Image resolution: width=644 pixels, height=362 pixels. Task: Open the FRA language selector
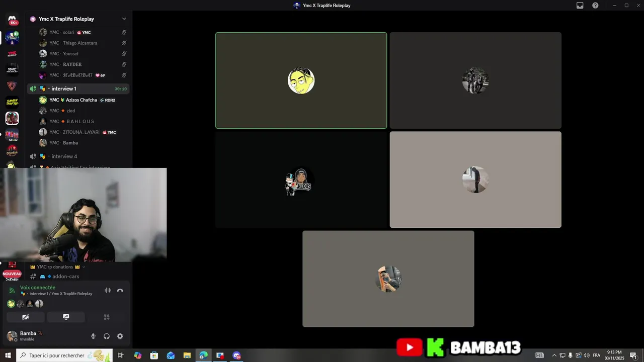point(597,355)
